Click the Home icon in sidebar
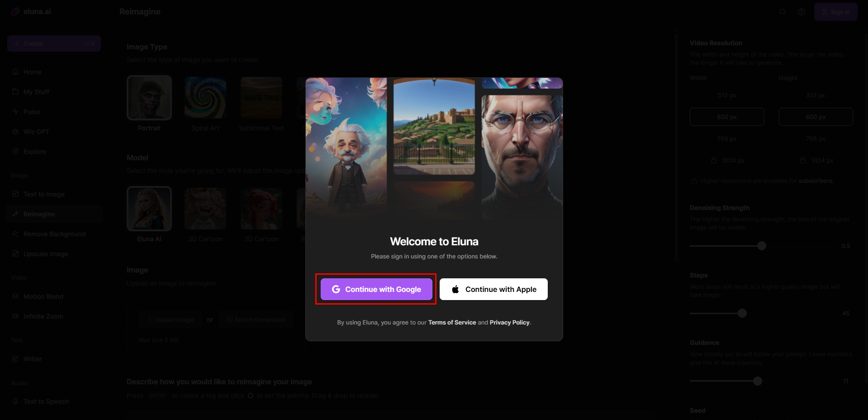This screenshot has height=420, width=868. click(x=15, y=72)
